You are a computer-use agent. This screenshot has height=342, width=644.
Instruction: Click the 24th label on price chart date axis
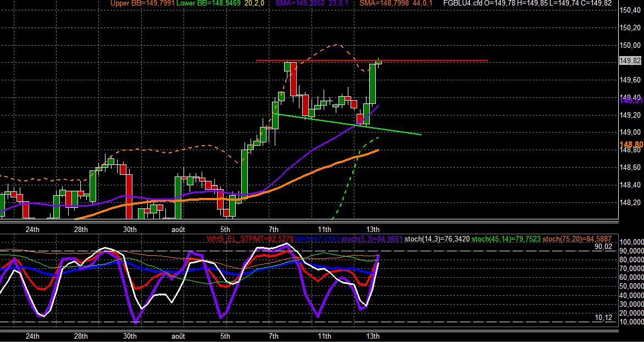tap(32, 229)
